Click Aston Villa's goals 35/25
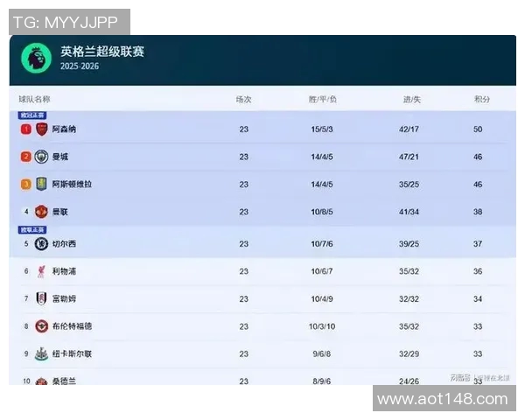 409,185
